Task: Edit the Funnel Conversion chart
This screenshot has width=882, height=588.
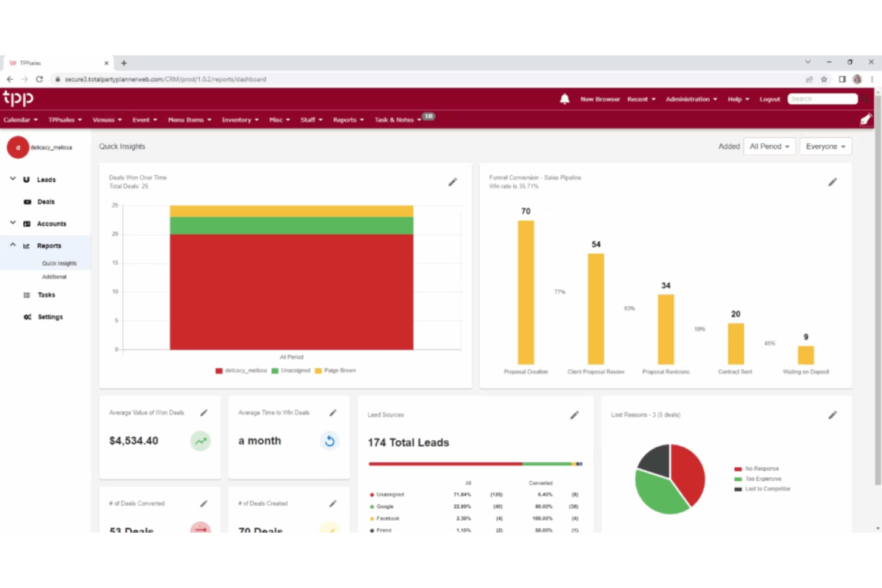Action: (x=833, y=182)
